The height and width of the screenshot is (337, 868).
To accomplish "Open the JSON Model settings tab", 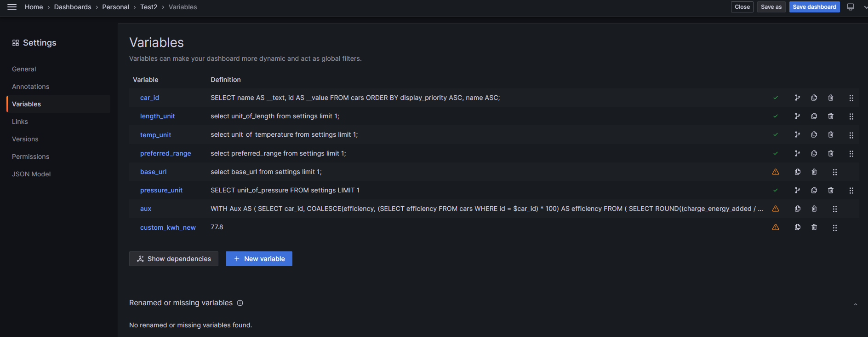I will tap(31, 174).
